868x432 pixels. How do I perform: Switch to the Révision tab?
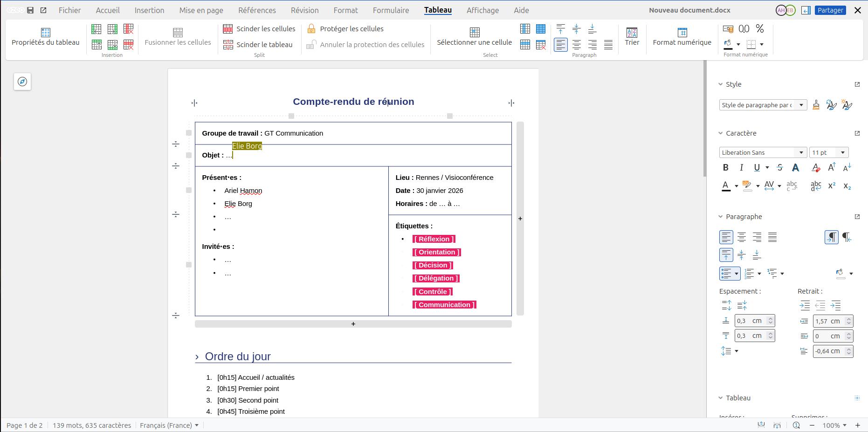tap(305, 10)
